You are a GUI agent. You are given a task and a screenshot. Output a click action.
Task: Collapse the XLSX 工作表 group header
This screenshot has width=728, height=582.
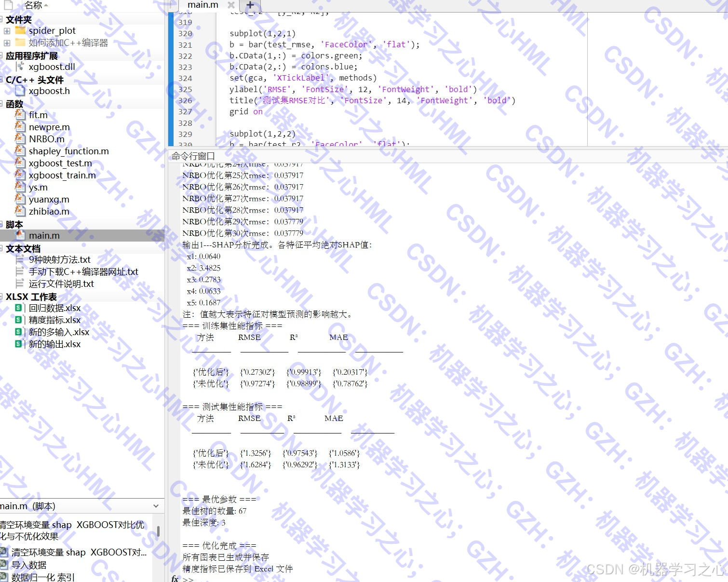1,297
